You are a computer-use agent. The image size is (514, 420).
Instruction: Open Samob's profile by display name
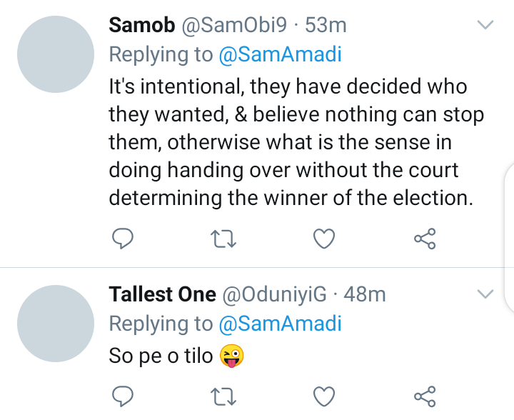pyautogui.click(x=142, y=25)
